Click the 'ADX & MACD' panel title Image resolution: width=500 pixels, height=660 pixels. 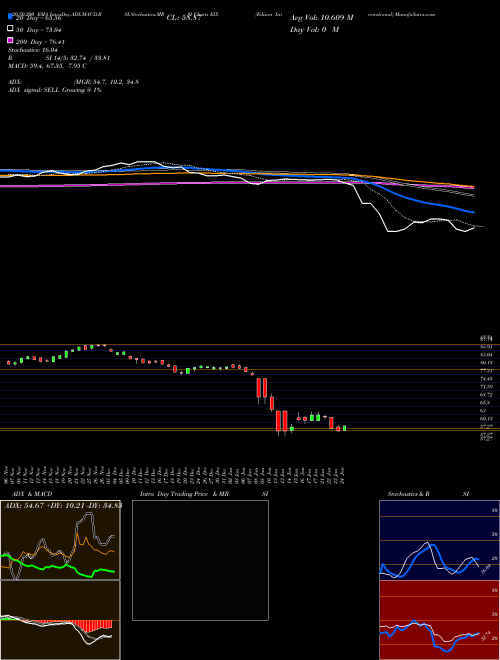pos(32,494)
